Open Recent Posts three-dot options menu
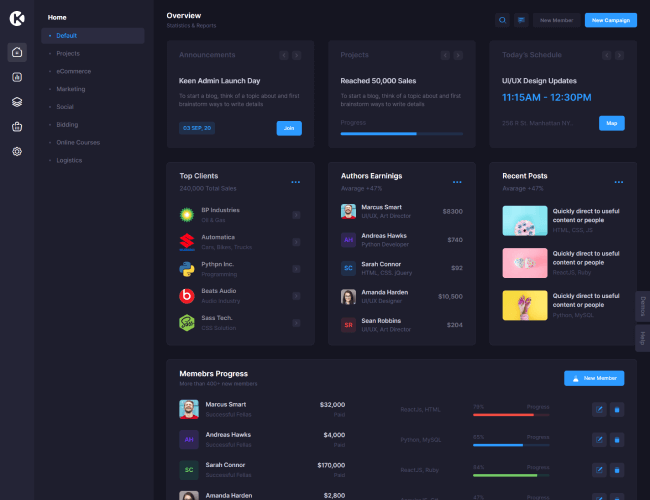650x500 pixels. [619, 182]
